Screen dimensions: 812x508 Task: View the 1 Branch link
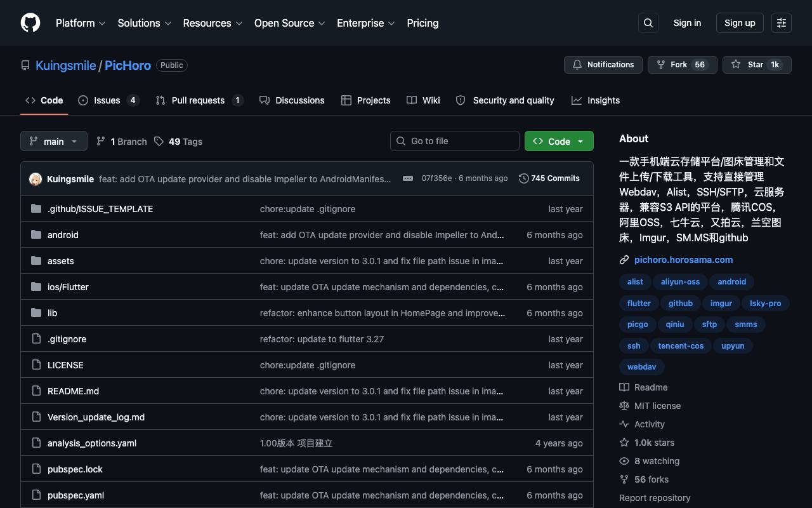(122, 141)
